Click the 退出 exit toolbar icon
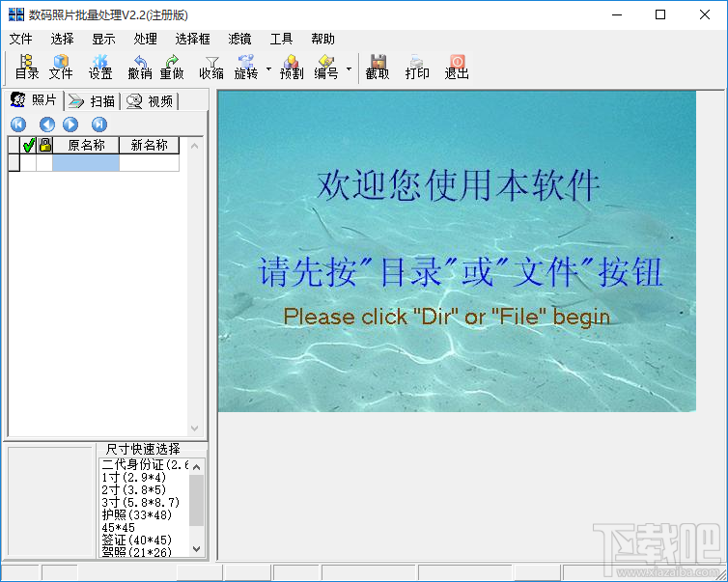728x582 pixels. point(457,67)
